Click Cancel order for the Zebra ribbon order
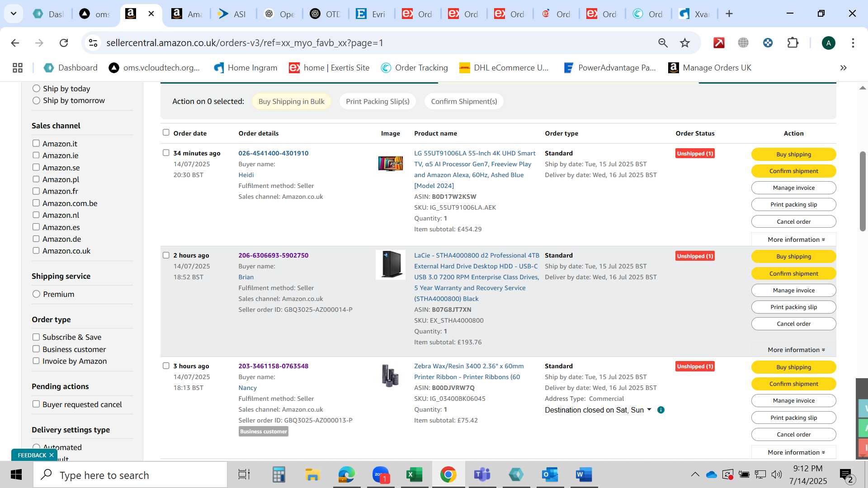Viewport: 868px width, 488px height. tap(793, 434)
